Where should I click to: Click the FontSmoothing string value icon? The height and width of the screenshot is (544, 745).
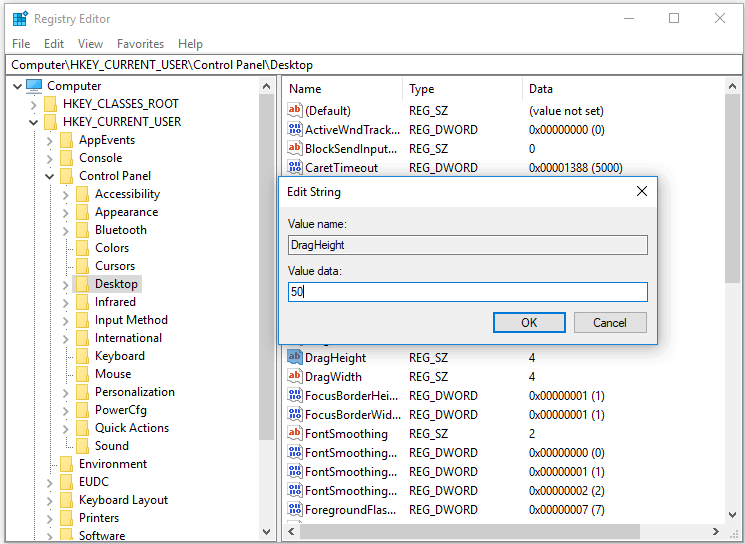tap(295, 434)
